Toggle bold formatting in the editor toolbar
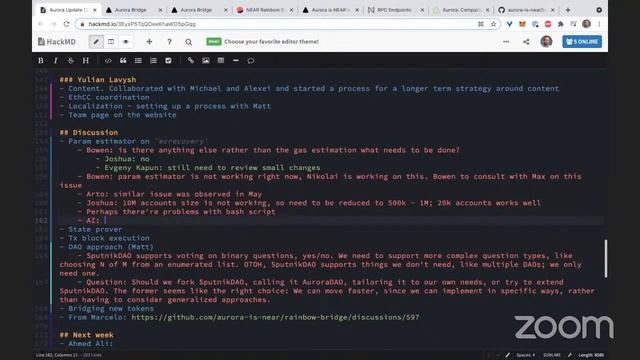The width and height of the screenshot is (640, 360). coord(41,60)
